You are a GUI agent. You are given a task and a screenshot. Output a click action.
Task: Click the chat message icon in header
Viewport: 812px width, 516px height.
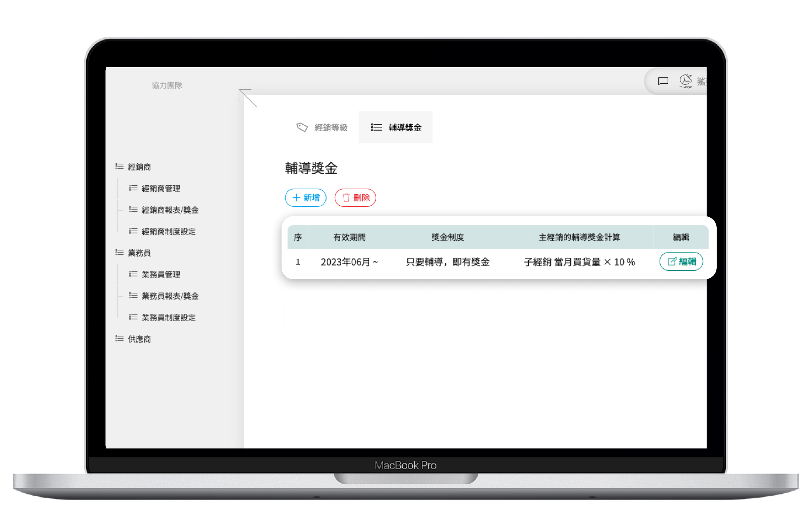[x=663, y=81]
